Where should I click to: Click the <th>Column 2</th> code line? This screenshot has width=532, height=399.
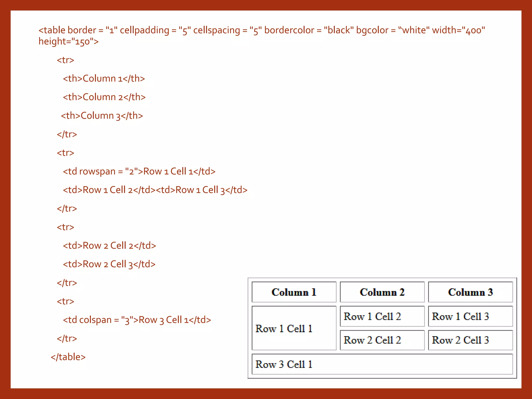[104, 97]
